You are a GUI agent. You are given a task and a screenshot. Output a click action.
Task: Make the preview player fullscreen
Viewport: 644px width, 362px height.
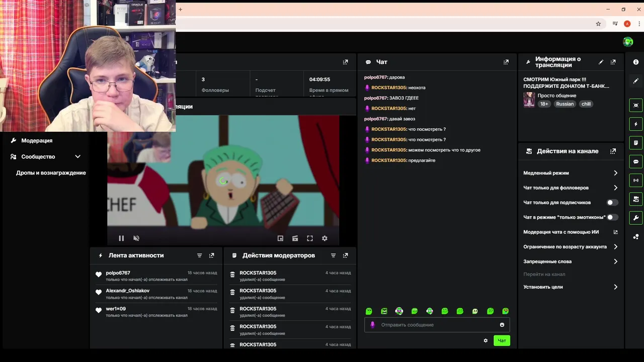click(x=310, y=238)
